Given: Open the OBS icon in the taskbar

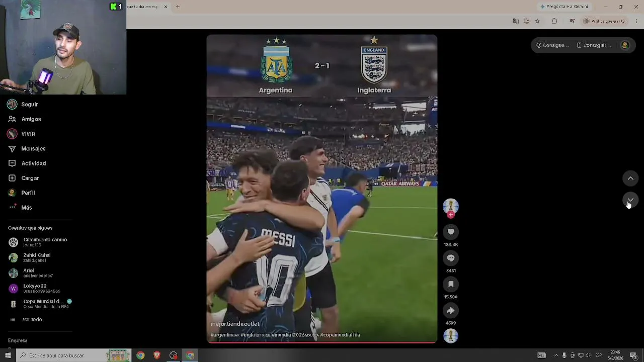Looking at the screenshot, I should (x=174, y=355).
